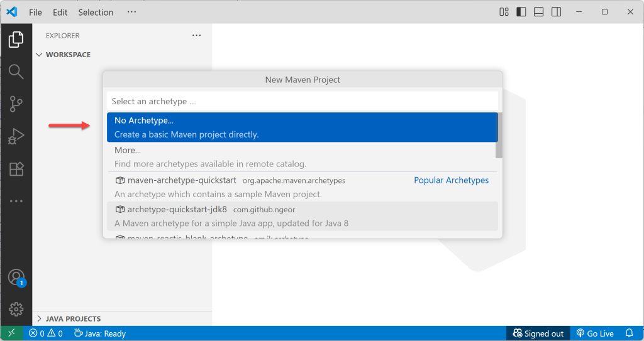Toggle the secondary side bar layout button

click(x=557, y=12)
